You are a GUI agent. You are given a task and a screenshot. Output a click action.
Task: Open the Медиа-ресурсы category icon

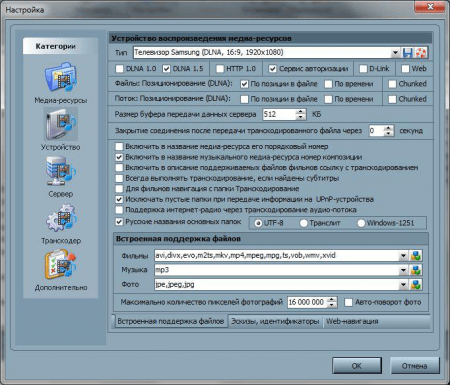click(x=61, y=77)
